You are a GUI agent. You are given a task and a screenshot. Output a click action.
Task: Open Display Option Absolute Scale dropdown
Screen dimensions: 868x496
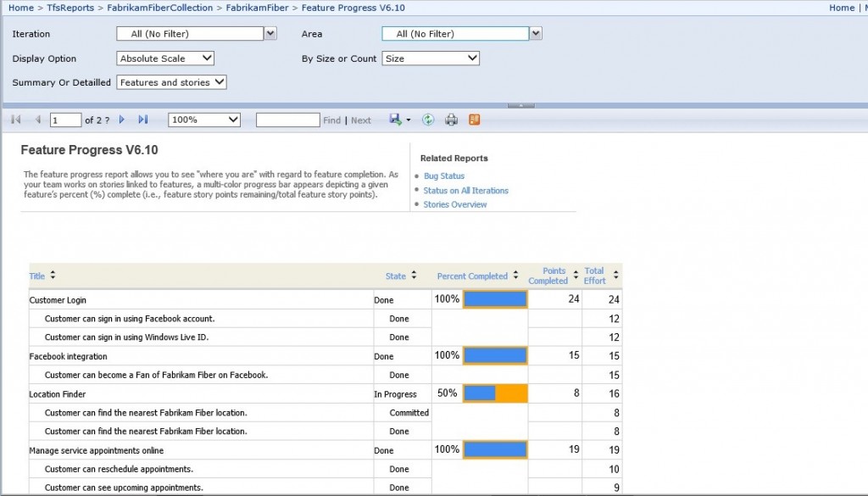click(x=165, y=59)
